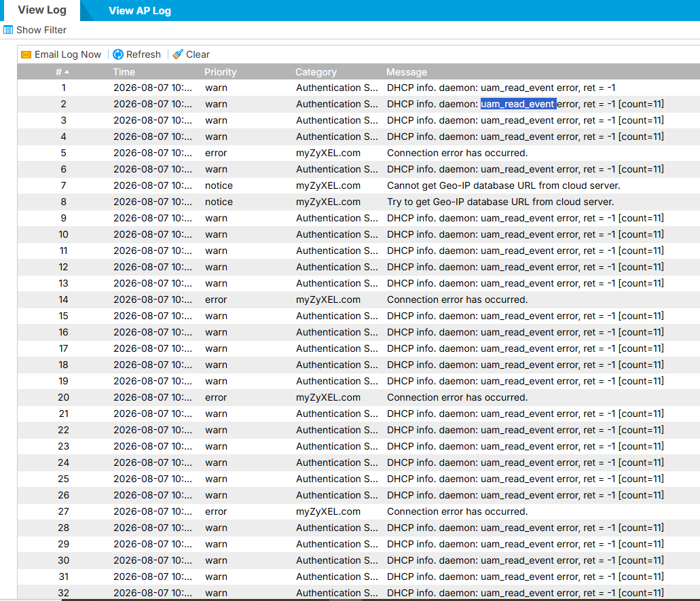Open the View AP Log tab
Image resolution: width=700 pixels, height=601 pixels.
(140, 11)
